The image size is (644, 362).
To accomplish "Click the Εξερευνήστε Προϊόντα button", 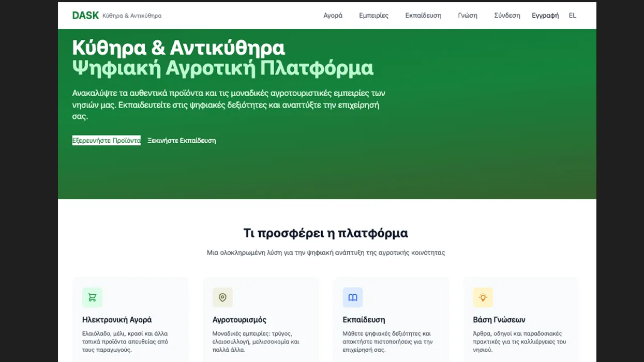I will (x=106, y=140).
